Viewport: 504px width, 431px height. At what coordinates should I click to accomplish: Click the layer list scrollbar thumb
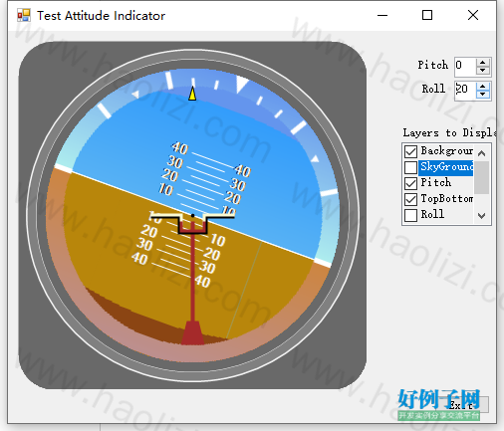(481, 177)
